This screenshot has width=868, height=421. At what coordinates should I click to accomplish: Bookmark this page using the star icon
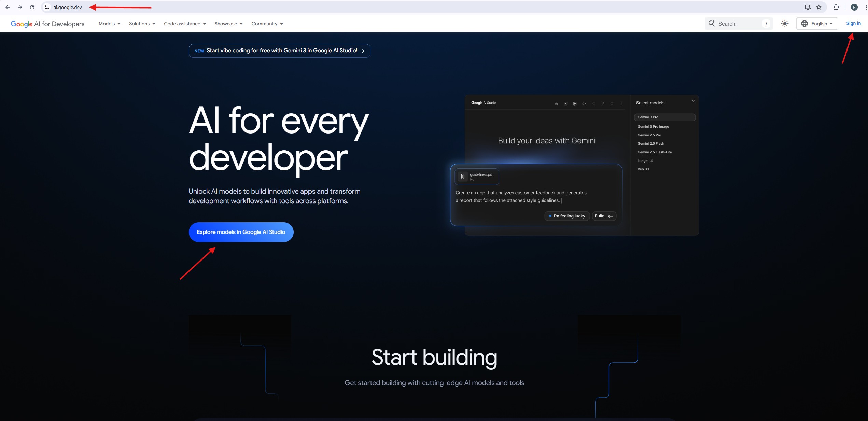[x=819, y=7]
